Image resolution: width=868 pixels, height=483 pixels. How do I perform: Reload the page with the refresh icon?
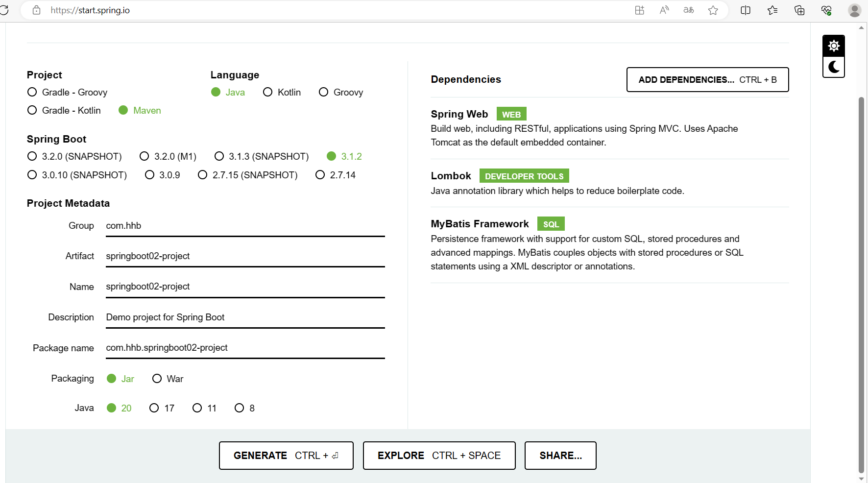(x=4, y=10)
